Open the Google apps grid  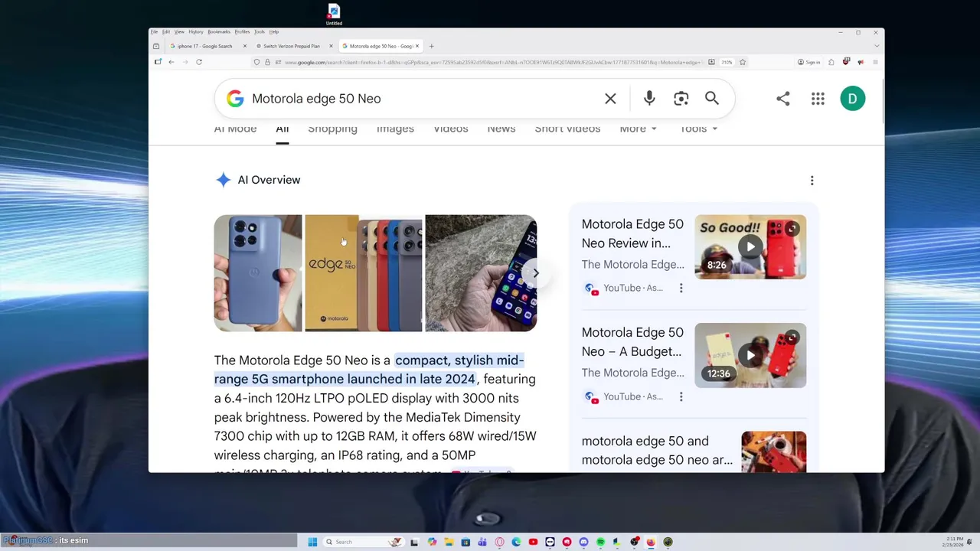coord(818,99)
